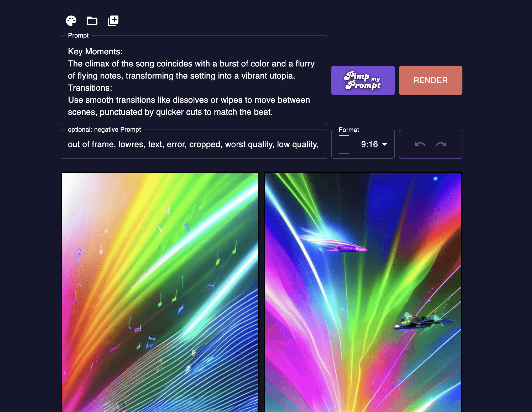The width and height of the screenshot is (532, 412).
Task: Open the folder icon in toolbar
Action: point(92,21)
